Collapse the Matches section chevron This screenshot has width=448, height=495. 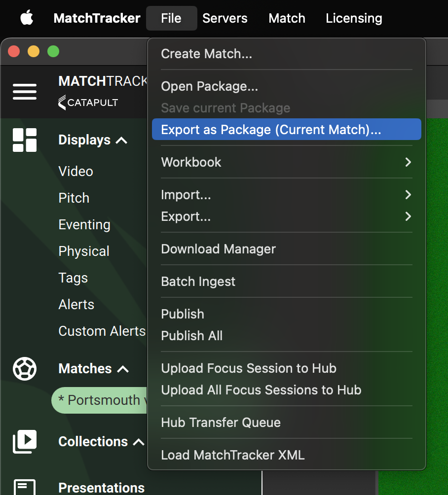coord(123,369)
